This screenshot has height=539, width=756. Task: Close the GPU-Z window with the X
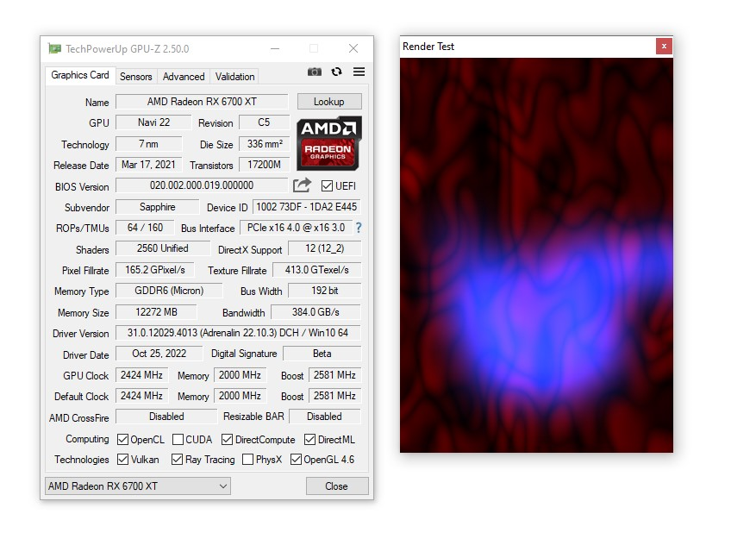coord(353,48)
